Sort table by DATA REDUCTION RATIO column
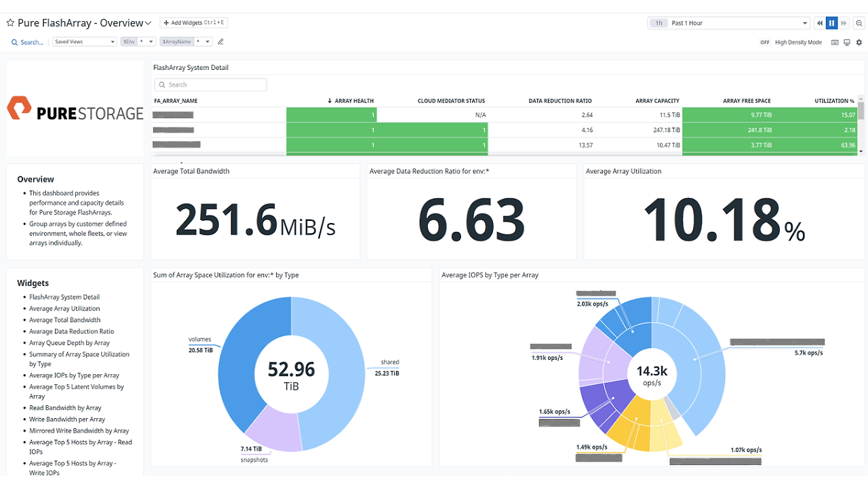The width and height of the screenshot is (868, 488). 560,101
